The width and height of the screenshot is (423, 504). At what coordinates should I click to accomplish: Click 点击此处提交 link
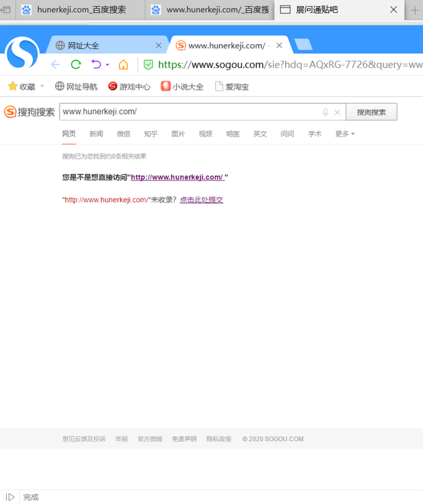tap(201, 200)
